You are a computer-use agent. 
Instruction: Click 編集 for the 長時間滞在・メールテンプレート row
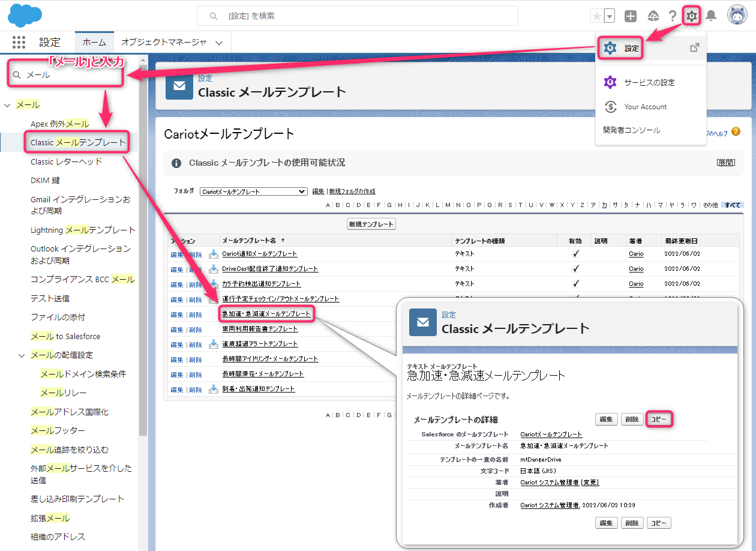click(x=177, y=375)
